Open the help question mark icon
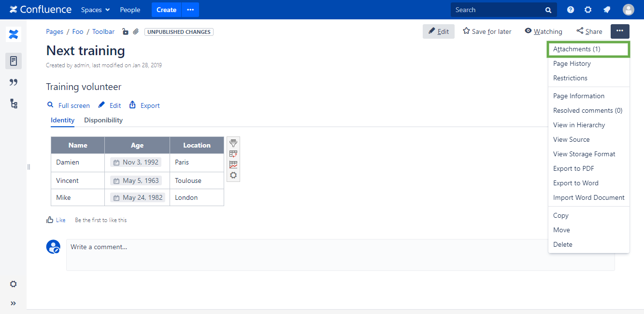Screen dimensions: 644x314 pos(571,10)
